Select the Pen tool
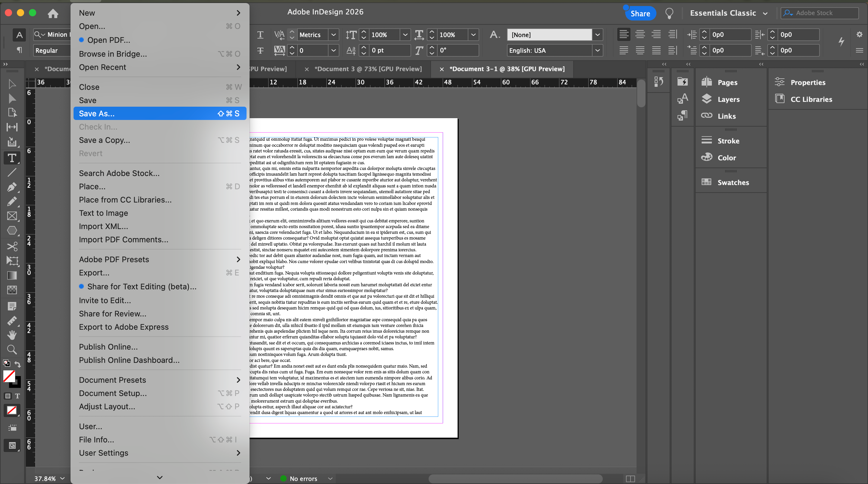 12,187
